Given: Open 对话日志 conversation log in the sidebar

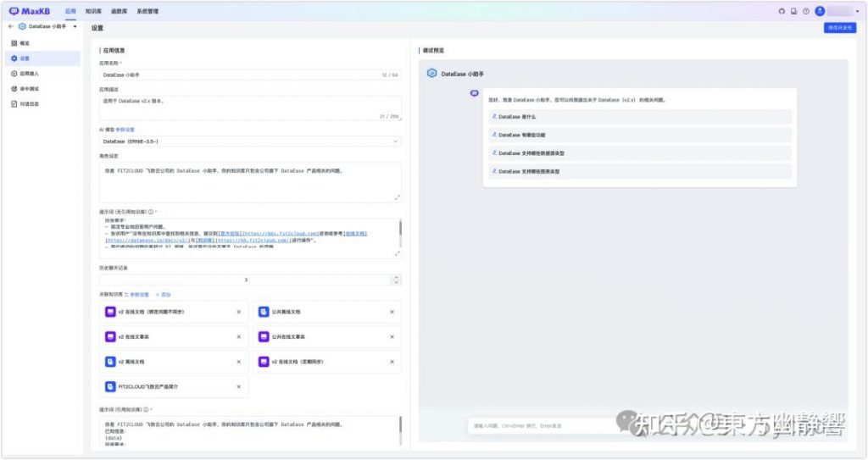Looking at the screenshot, I should (29, 104).
